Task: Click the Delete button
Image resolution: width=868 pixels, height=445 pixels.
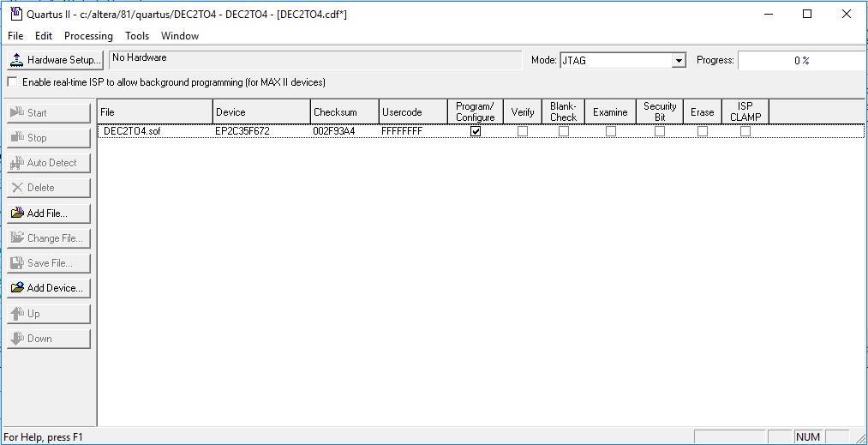Action: pyautogui.click(x=48, y=187)
